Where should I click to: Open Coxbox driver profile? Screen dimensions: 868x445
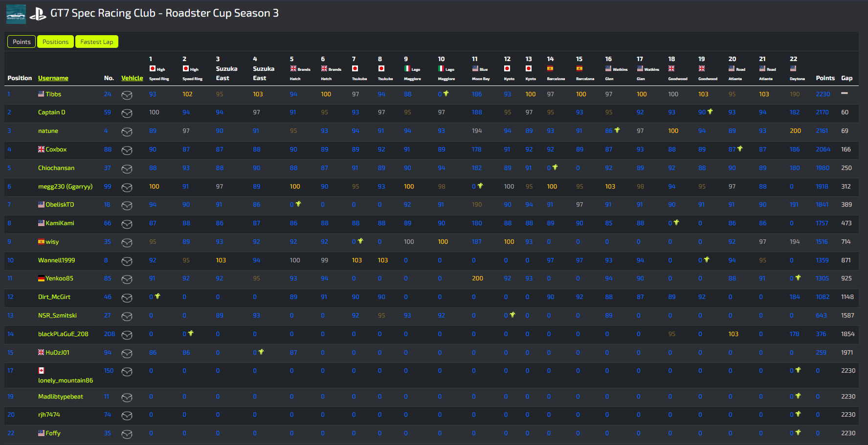click(x=56, y=149)
